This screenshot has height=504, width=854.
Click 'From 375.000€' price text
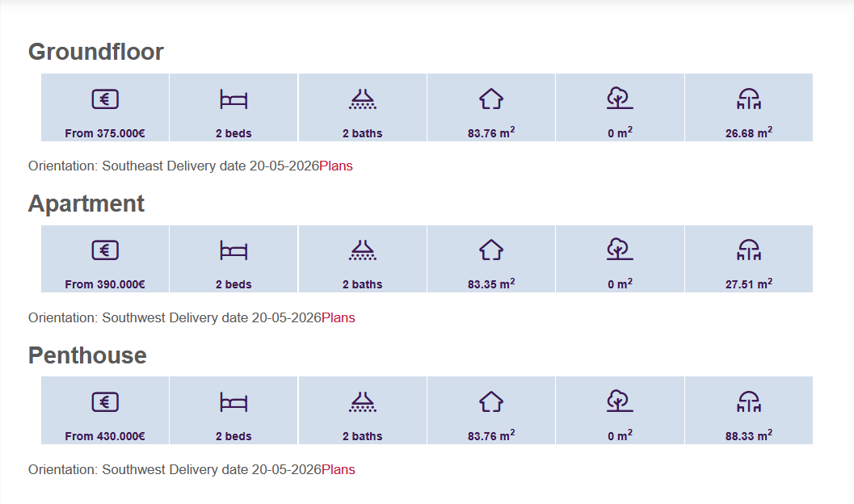coord(105,133)
